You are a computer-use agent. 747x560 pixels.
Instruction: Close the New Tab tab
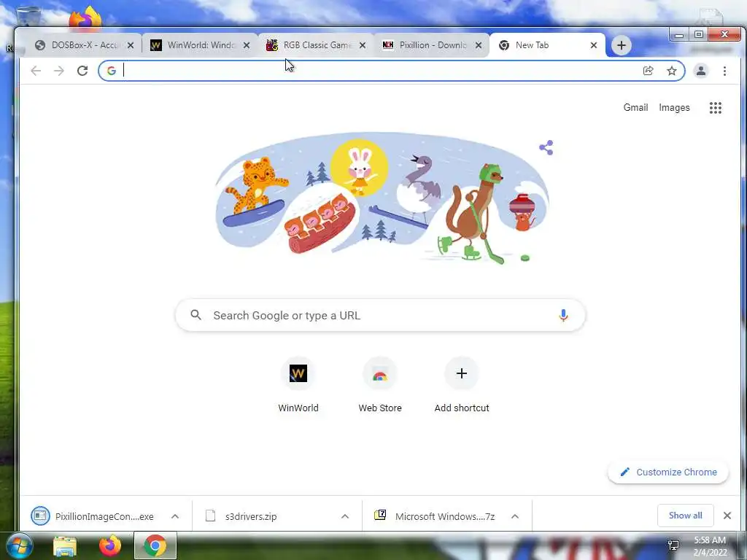click(594, 45)
